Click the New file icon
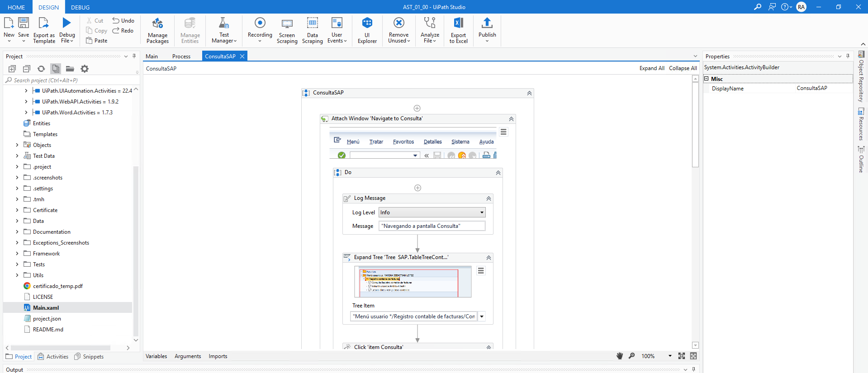Image resolution: width=868 pixels, height=373 pixels. tap(9, 23)
